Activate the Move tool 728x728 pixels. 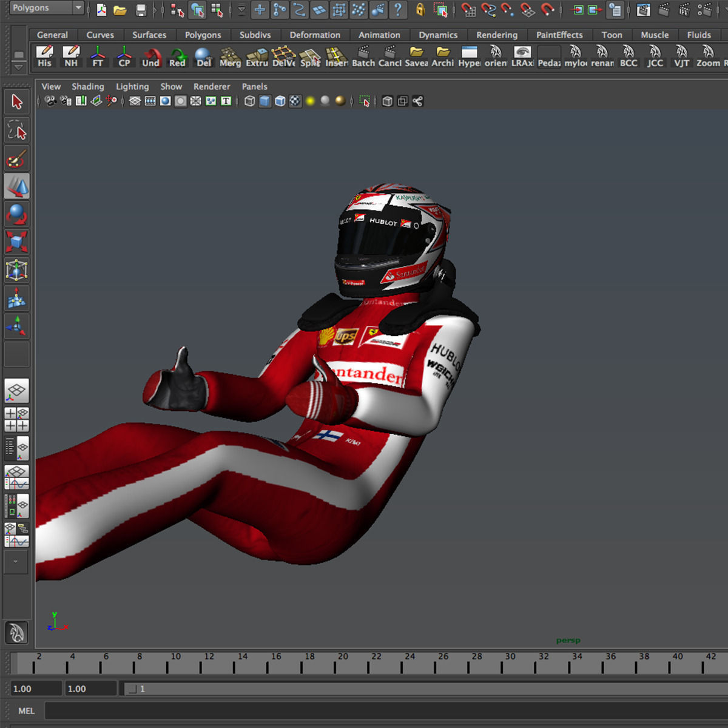click(16, 186)
